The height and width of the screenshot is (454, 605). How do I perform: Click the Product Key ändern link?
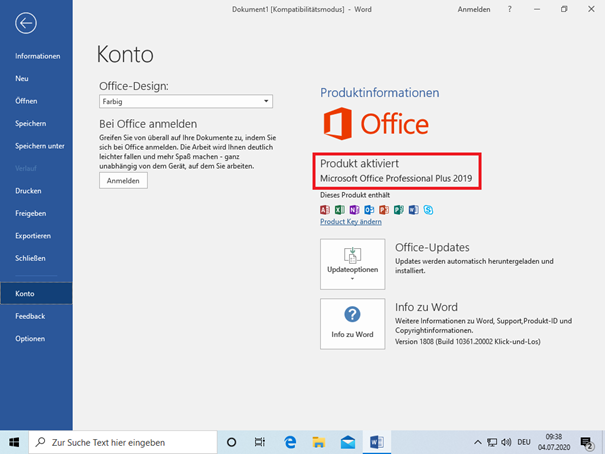pyautogui.click(x=350, y=222)
